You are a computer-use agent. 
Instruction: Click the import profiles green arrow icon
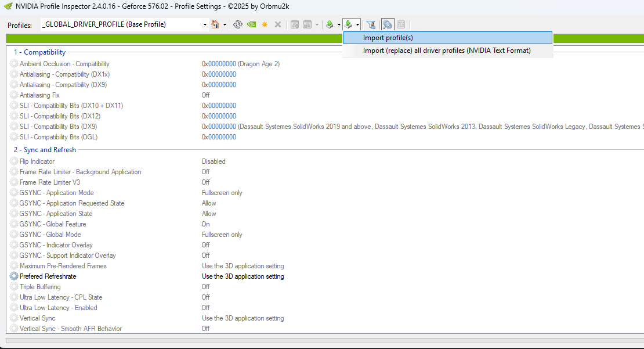click(x=348, y=24)
